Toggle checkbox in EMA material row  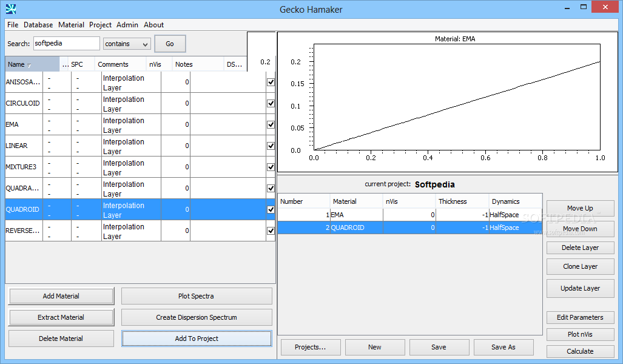[271, 125]
